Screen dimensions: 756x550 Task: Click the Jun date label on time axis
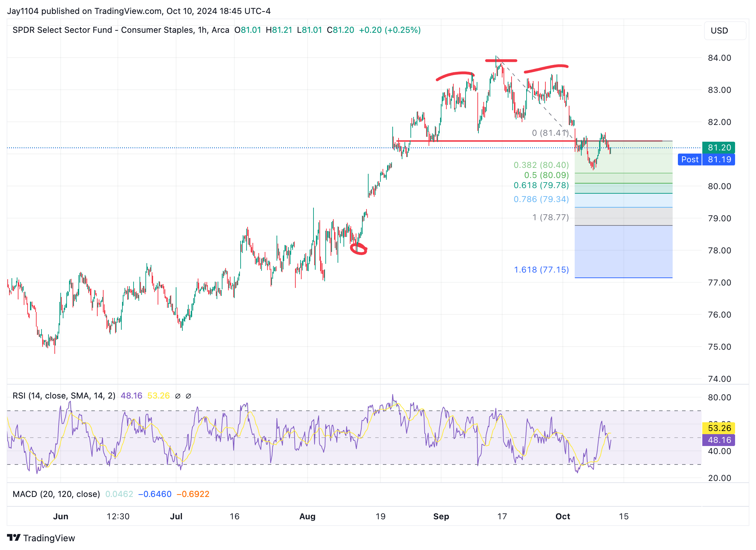[x=61, y=516]
